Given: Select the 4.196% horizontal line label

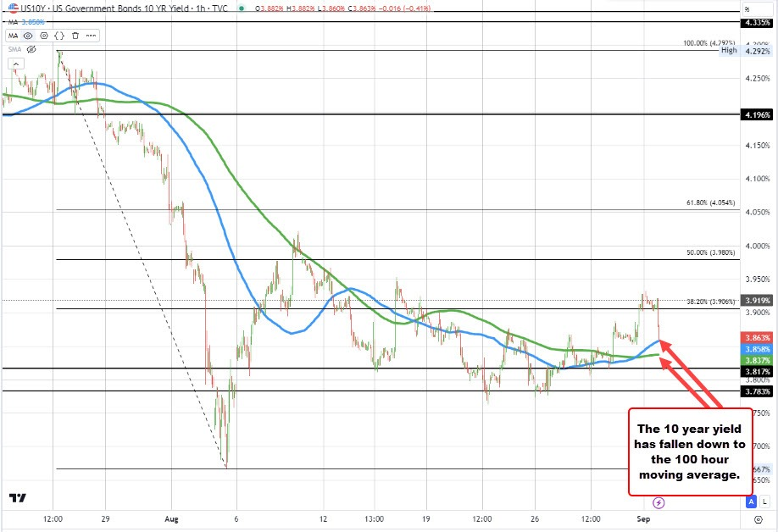Looking at the screenshot, I should [757, 115].
